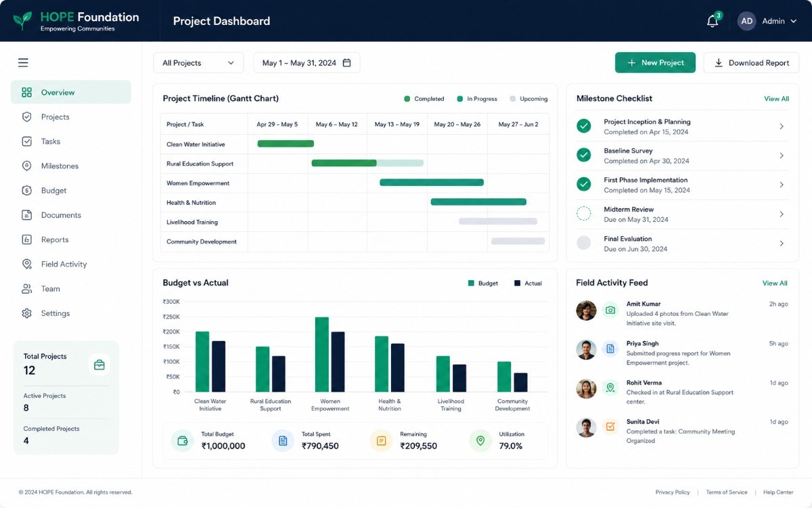Click the briefcase icon in Total Projects card

pos(99,365)
